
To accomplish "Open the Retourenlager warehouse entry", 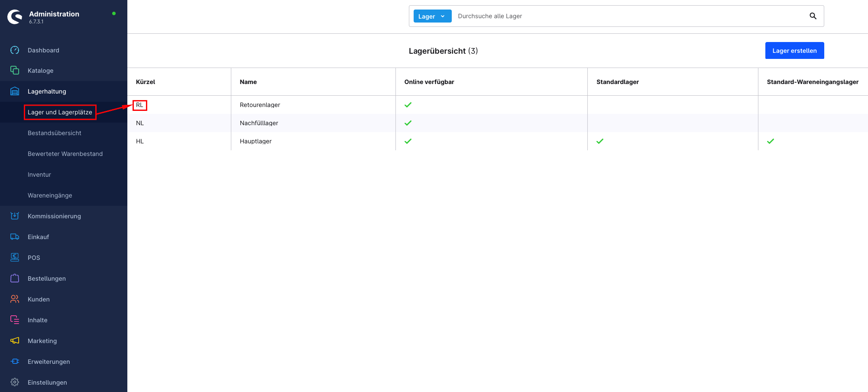I will (x=260, y=105).
